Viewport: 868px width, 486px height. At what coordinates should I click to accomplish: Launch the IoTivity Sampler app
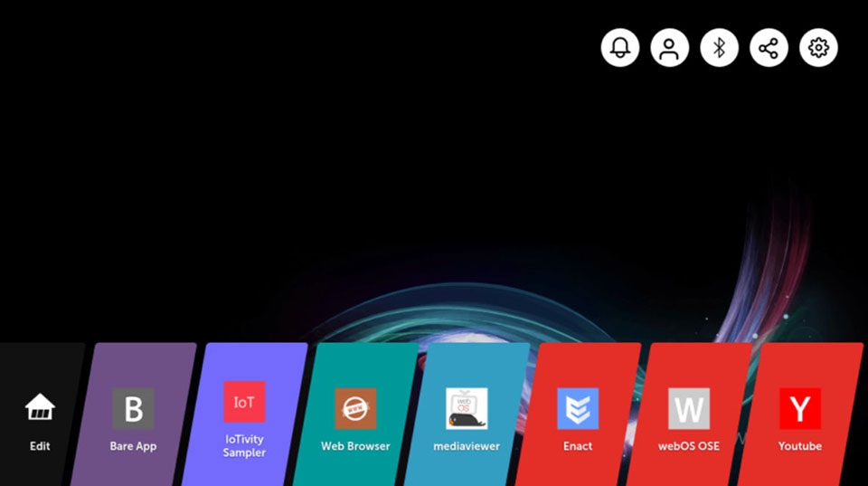244,415
